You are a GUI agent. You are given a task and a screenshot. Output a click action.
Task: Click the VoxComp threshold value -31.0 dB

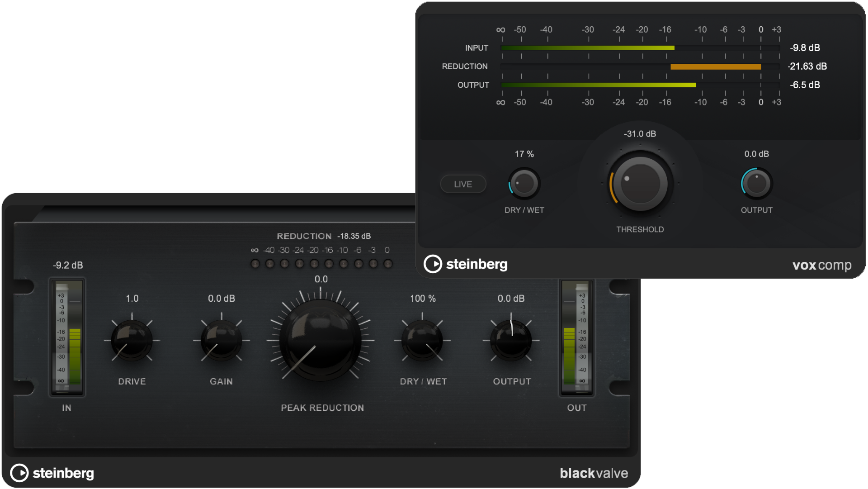(x=640, y=134)
